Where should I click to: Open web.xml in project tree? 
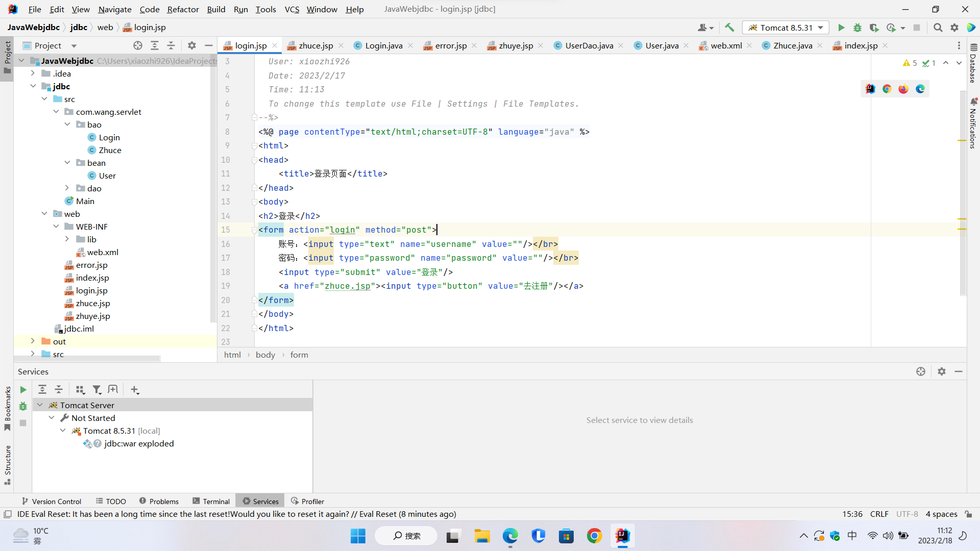point(102,252)
